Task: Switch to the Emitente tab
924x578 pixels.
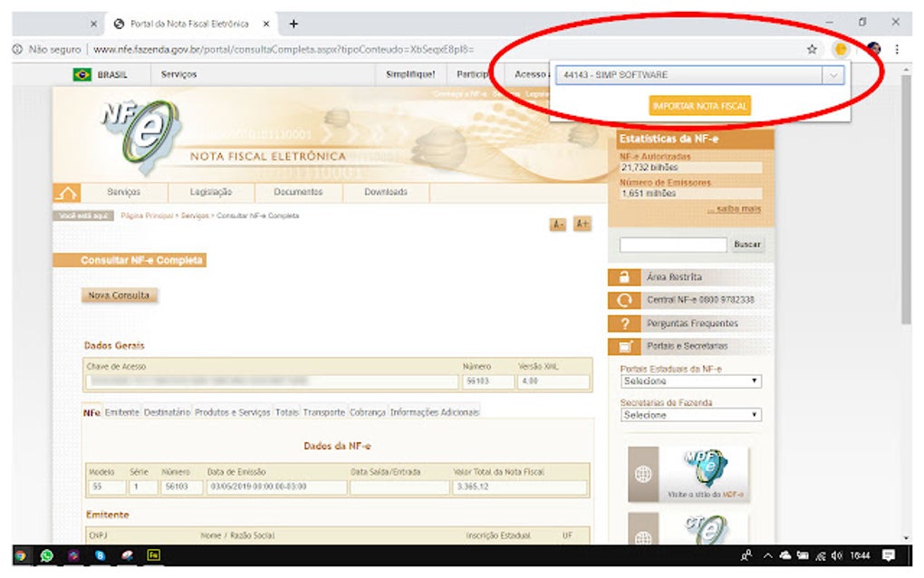Action: click(120, 411)
